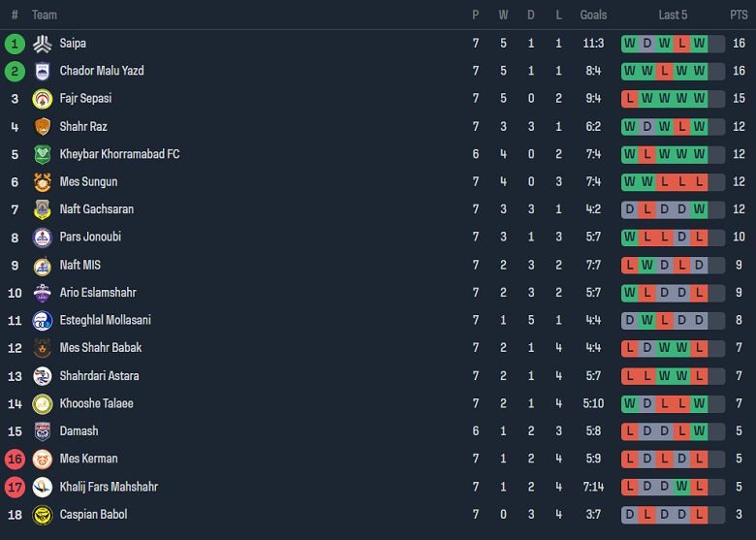The image size is (756, 540).
Task: Click Saipa's most recent win result box
Action: click(x=699, y=44)
